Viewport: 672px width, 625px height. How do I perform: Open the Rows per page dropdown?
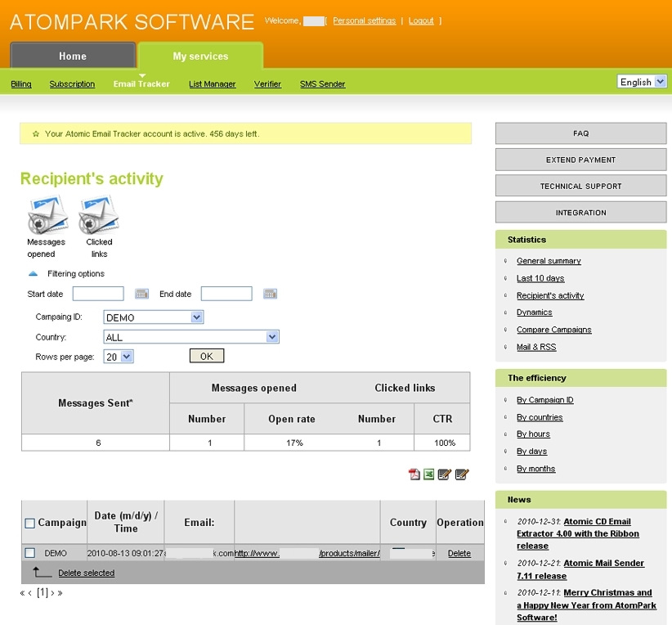[119, 357]
